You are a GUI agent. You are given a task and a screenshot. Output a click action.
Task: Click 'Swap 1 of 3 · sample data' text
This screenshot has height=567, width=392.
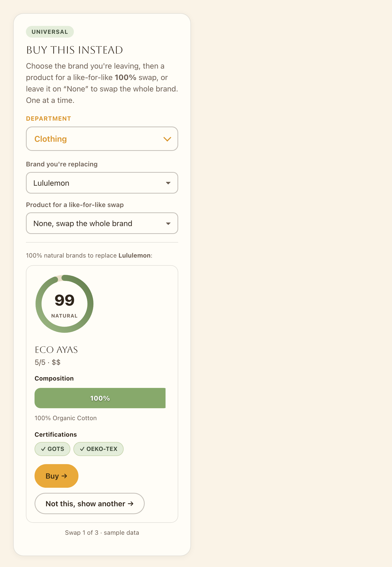tap(102, 533)
